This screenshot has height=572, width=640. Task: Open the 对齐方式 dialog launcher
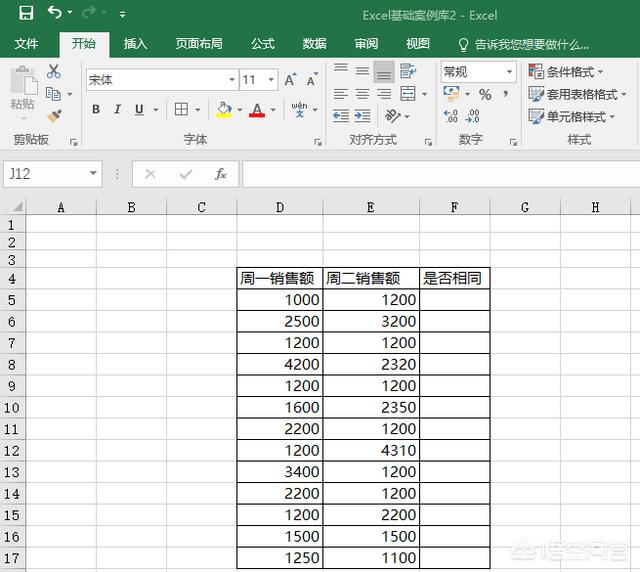coord(428,142)
